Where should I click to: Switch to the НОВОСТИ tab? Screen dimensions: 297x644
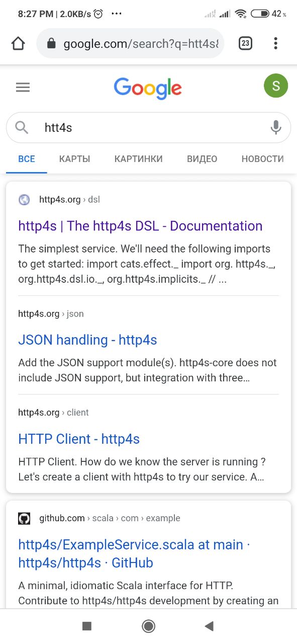(262, 159)
